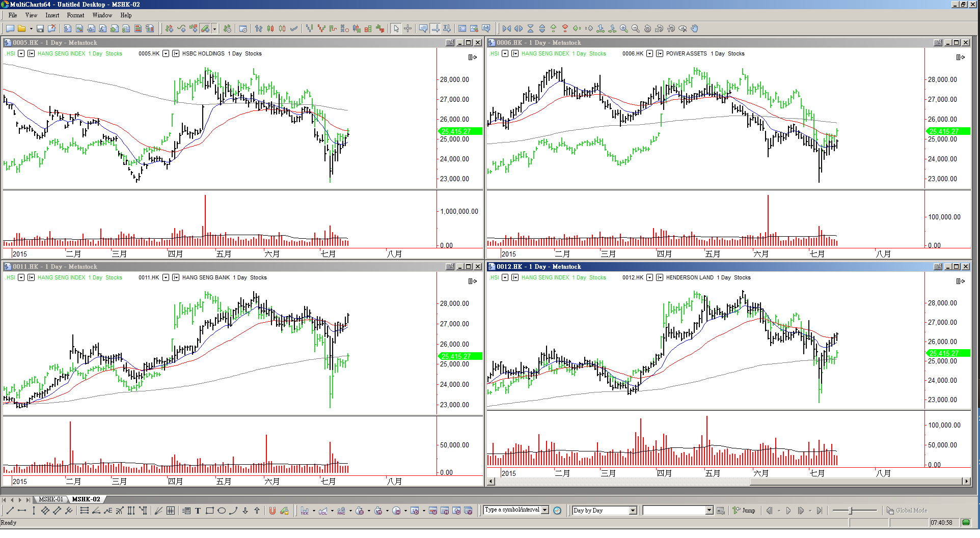Switch to the MSHK-01 workspace tab
This screenshot has width=980, height=538.
tap(51, 499)
